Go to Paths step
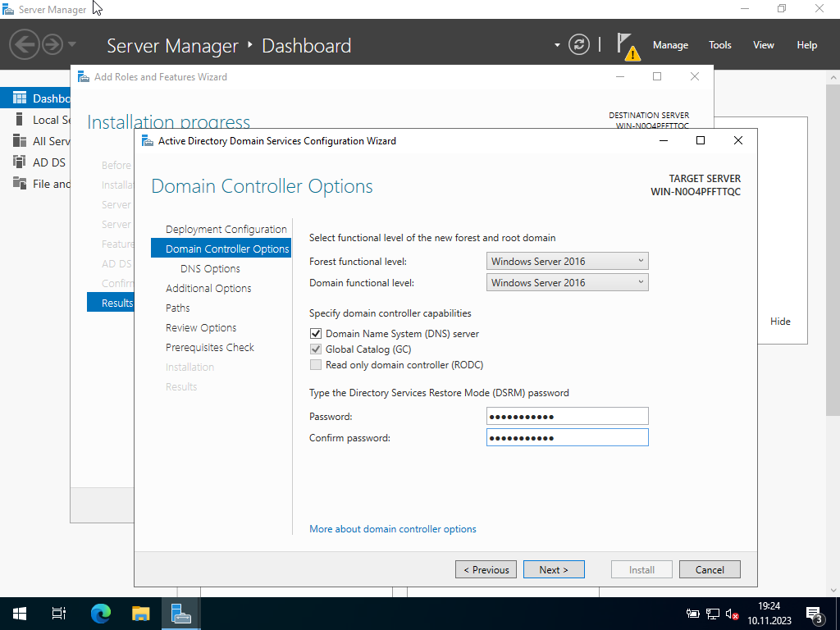 point(177,308)
